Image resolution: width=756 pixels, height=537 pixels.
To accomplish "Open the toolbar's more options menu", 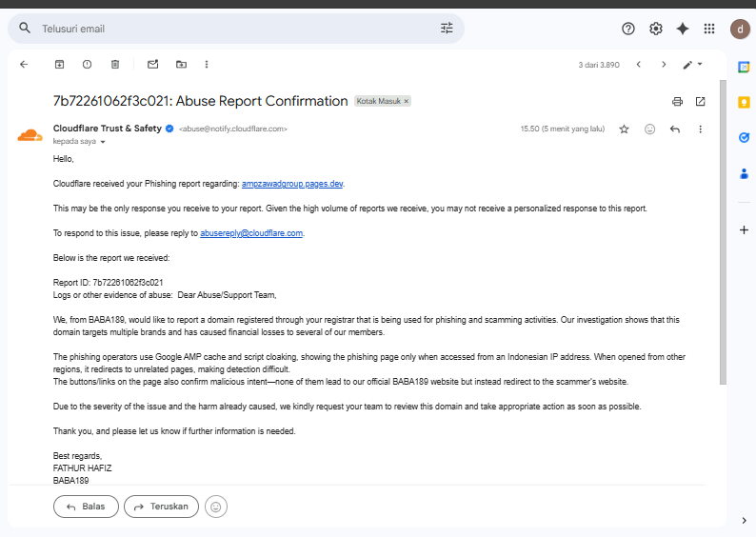I will 207,64.
